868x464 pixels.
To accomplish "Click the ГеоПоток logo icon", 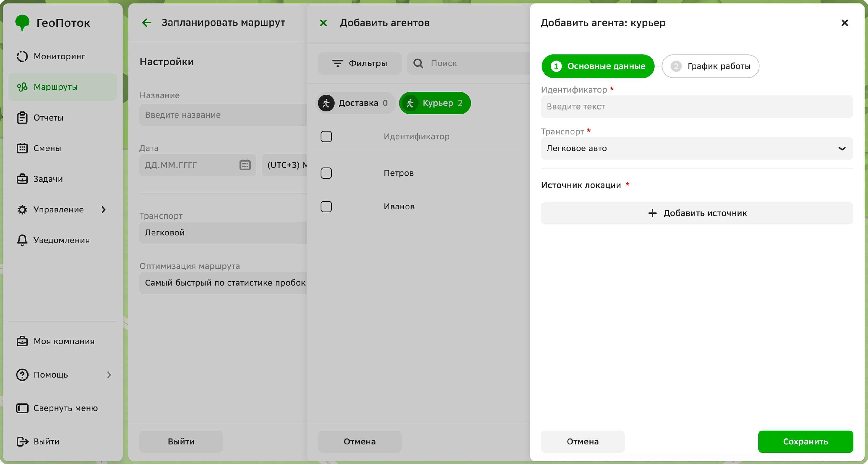I will tap(22, 23).
